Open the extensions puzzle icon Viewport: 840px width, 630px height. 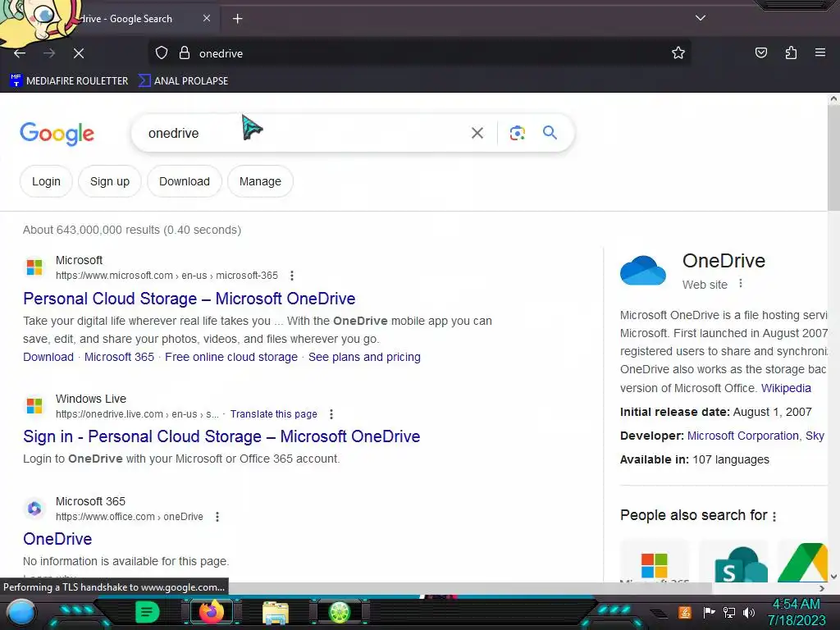point(791,52)
